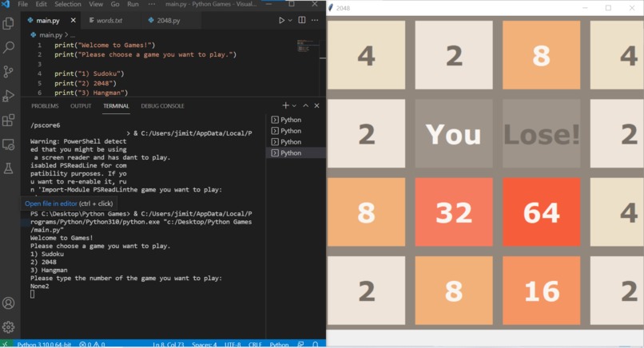This screenshot has width=644, height=348.
Task: Create a new terminal with plus icon
Action: [x=285, y=105]
